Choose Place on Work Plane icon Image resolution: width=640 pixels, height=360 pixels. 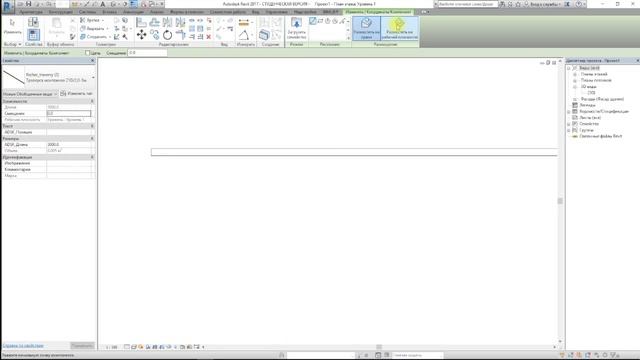[x=400, y=28]
